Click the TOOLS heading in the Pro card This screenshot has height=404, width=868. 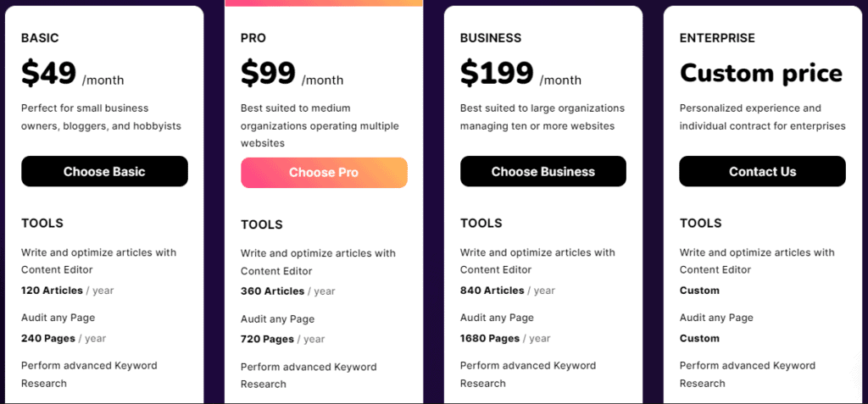click(x=261, y=224)
